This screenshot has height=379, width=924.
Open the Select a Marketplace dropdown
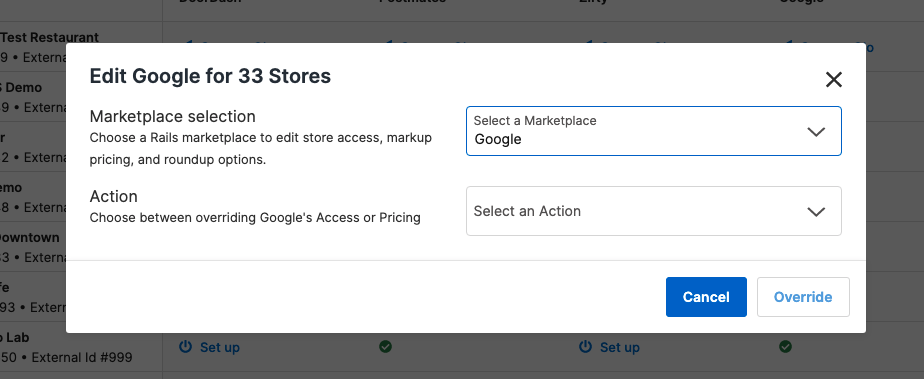(x=654, y=131)
